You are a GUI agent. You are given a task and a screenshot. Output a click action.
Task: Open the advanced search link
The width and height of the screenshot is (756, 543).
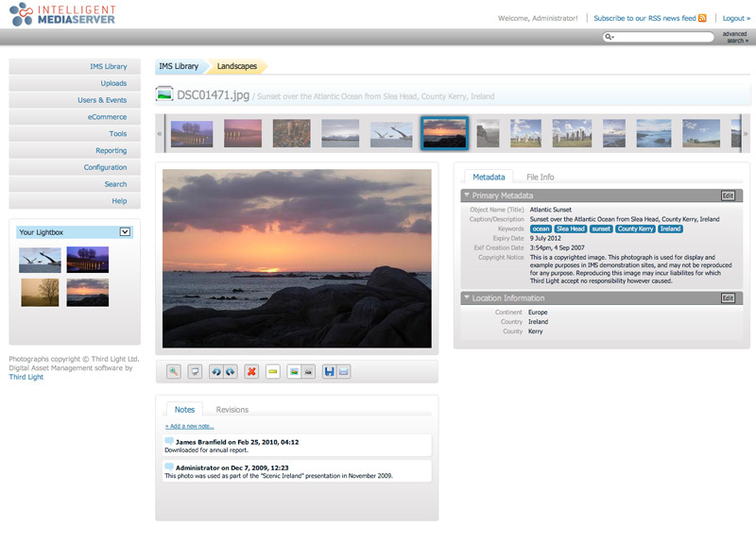[735, 37]
